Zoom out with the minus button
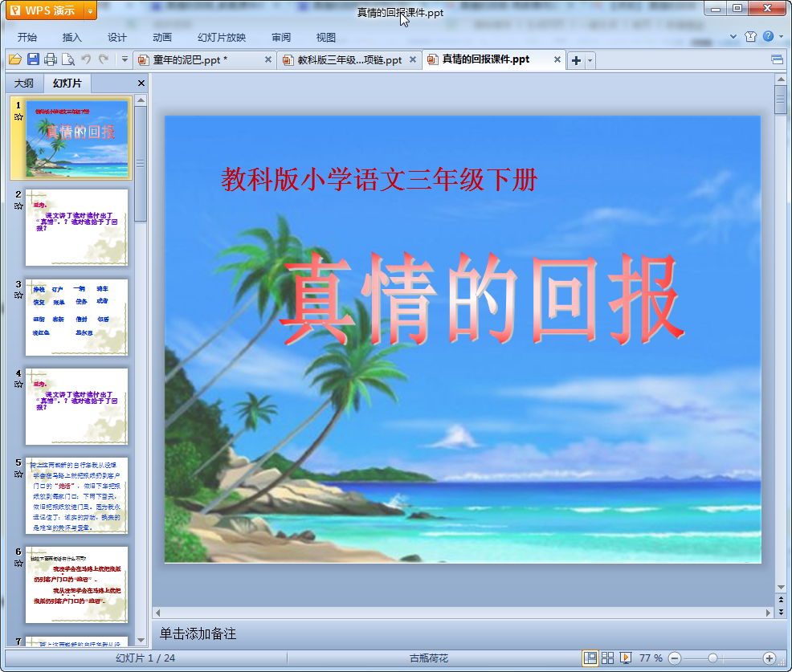 [675, 658]
